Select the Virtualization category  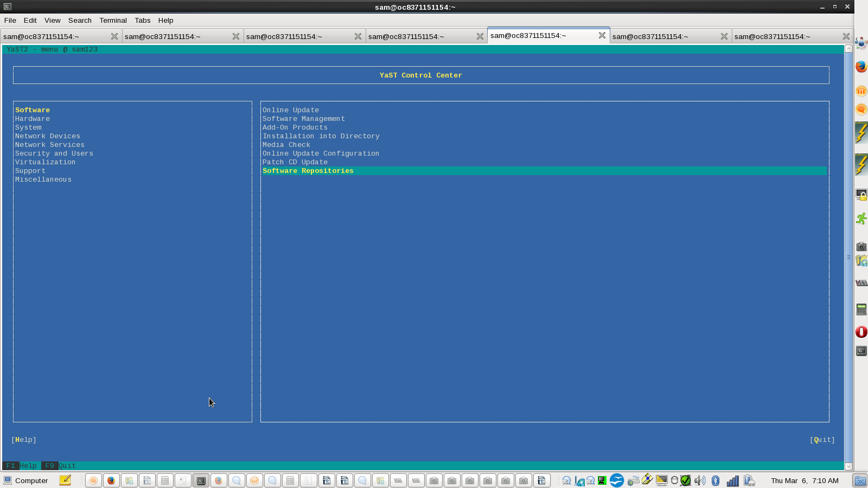click(46, 162)
